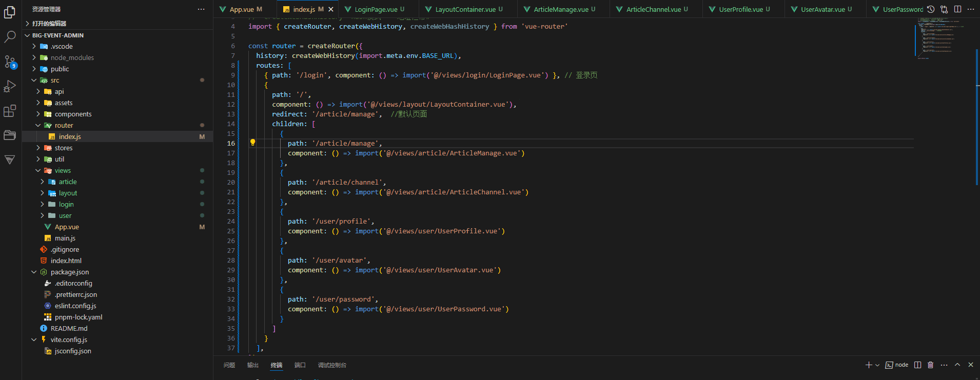Screen dimensions: 980x380
Task: Expand the 打开的编辑器 section
Action: coord(117,24)
